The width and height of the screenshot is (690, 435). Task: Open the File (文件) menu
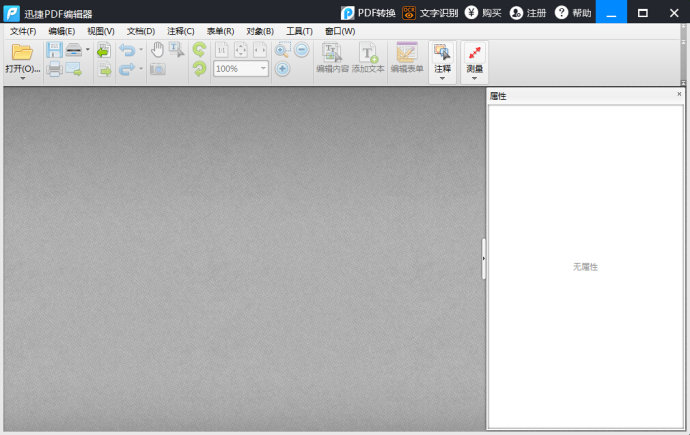pyautogui.click(x=23, y=31)
